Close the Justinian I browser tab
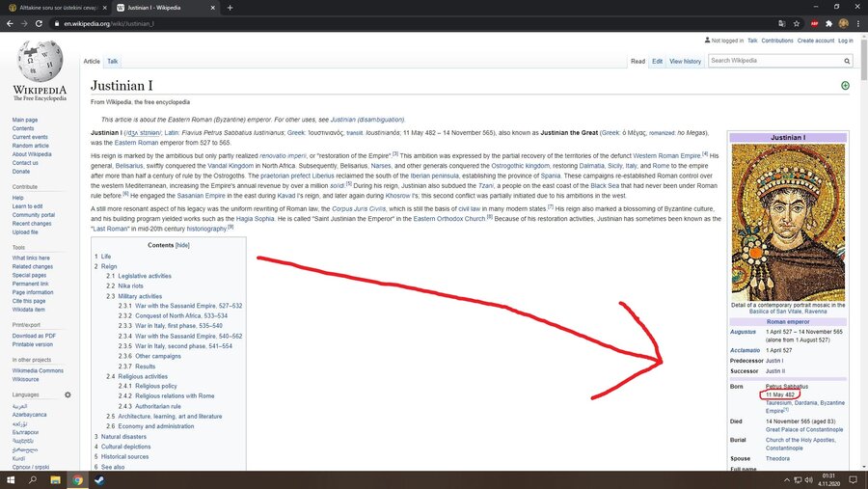This screenshot has width=868, height=489. (212, 8)
